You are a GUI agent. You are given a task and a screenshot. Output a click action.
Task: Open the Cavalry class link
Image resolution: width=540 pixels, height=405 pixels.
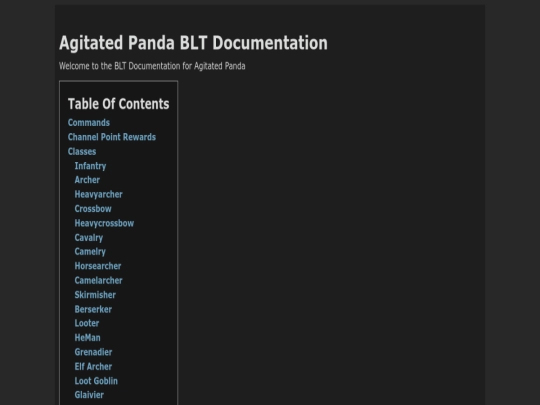pos(89,238)
